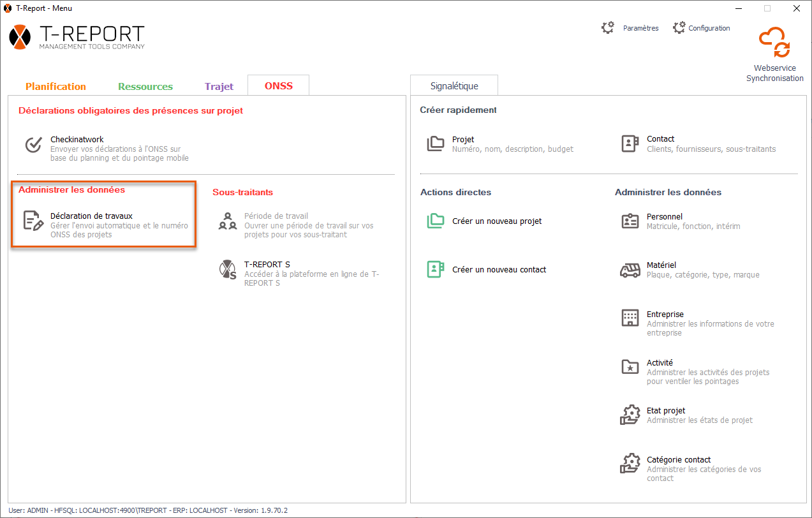This screenshot has width=812, height=518.
Task: Click the Personnel ID card icon
Action: pyautogui.click(x=630, y=221)
